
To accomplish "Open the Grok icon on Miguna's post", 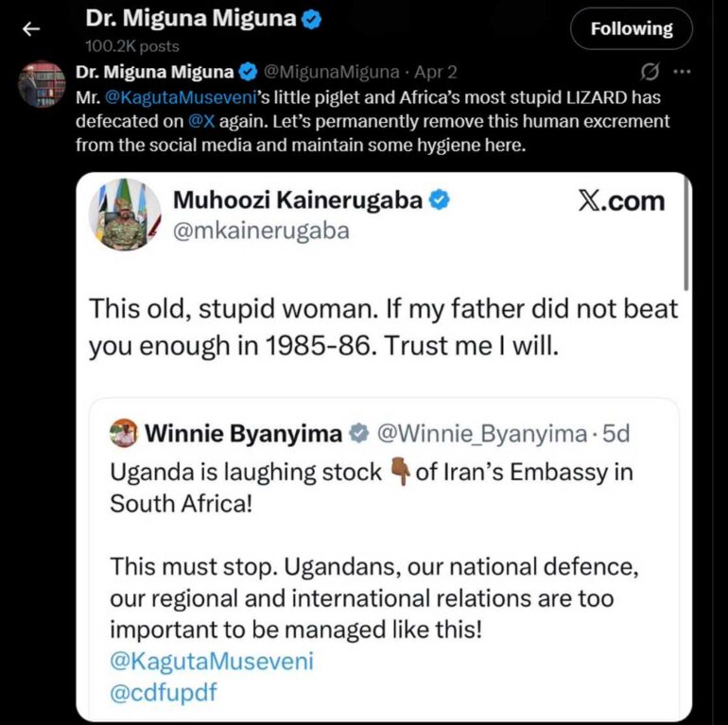I will click(x=650, y=72).
